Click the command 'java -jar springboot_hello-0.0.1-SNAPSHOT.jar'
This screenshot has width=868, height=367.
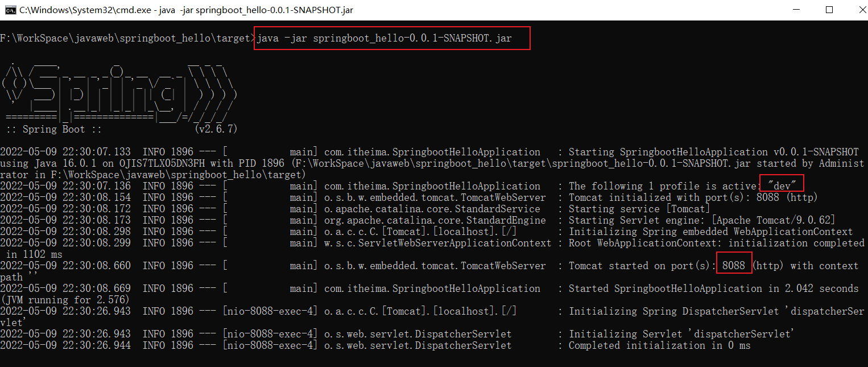pyautogui.click(x=385, y=39)
